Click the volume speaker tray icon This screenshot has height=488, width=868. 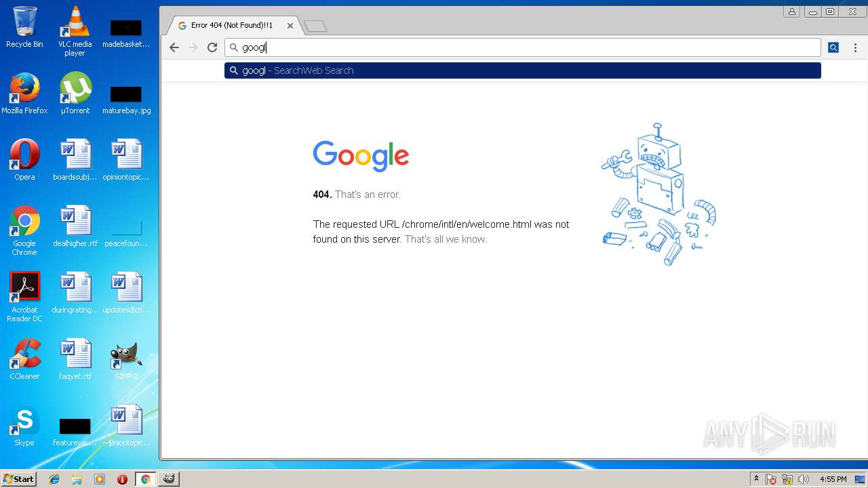[x=804, y=479]
